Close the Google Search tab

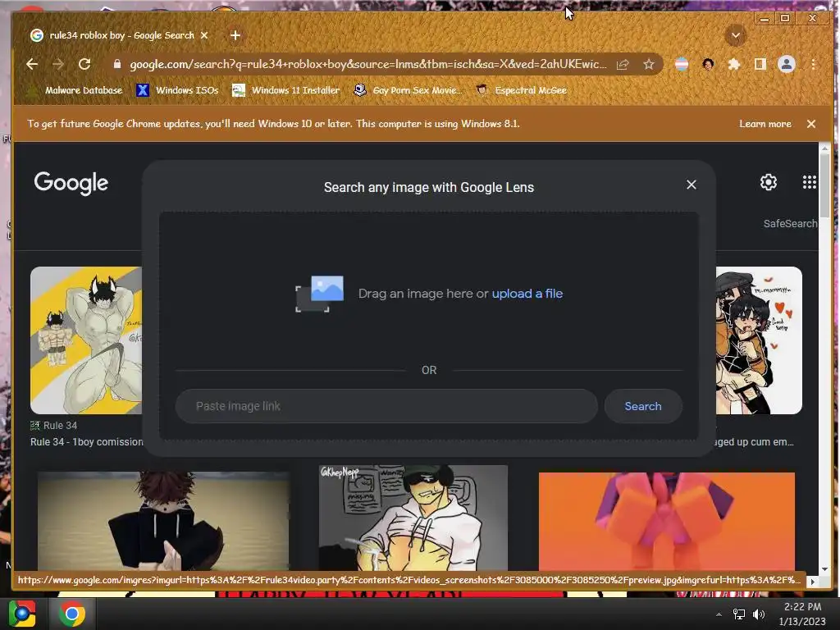pos(204,35)
